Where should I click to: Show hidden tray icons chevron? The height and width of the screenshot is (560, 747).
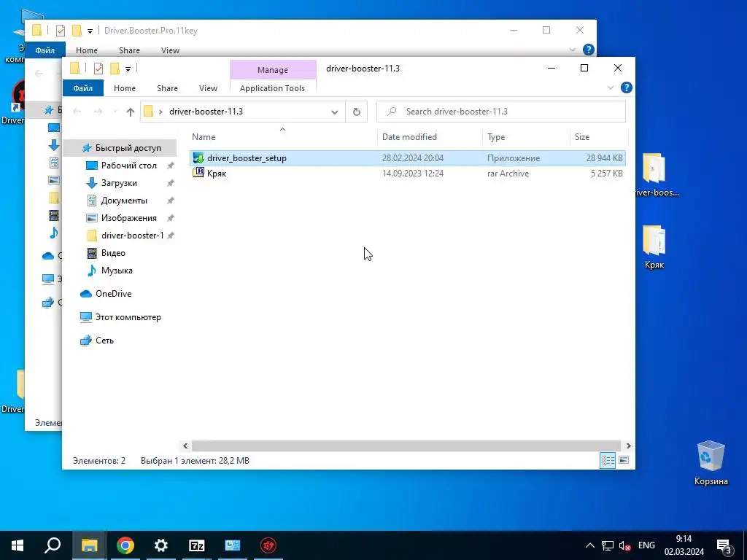coord(589,545)
